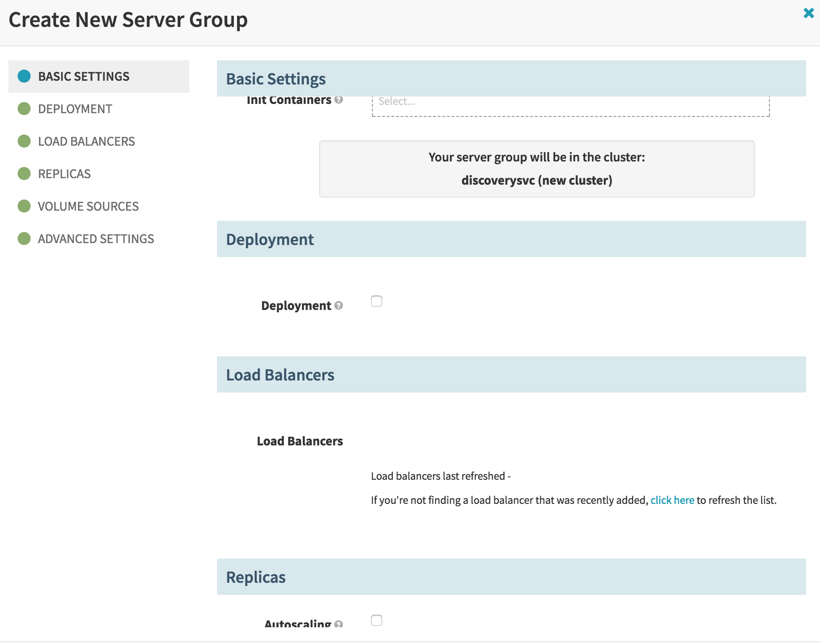820x644 pixels.
Task: Jump to Replicas in sidebar
Action: point(99,174)
